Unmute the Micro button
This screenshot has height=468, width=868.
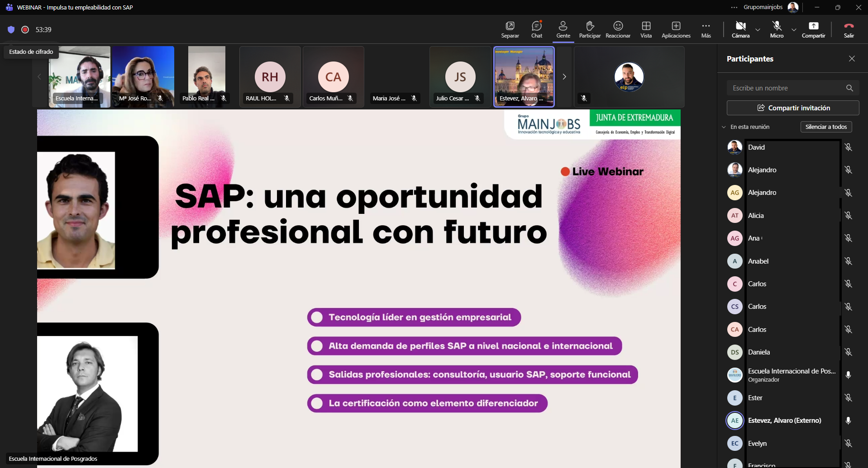click(777, 29)
